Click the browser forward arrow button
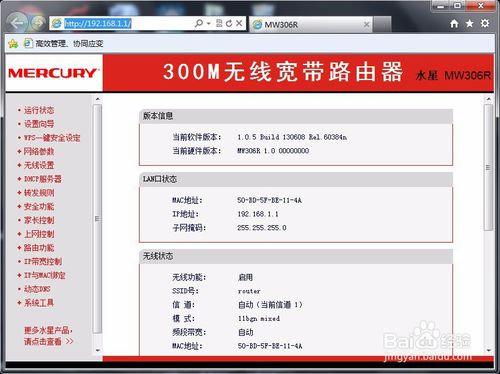Viewport: 500px width, 374px height. [38, 23]
